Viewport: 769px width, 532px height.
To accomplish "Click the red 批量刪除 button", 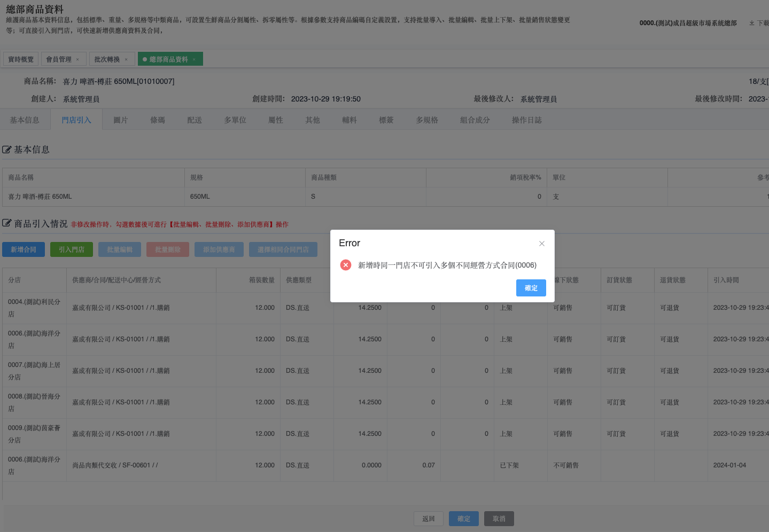I will [x=168, y=249].
